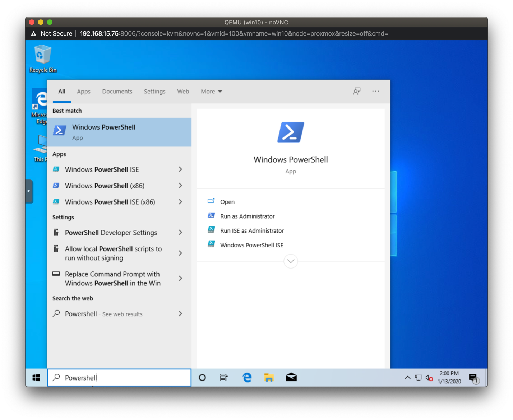Expand arrow for PowerShell ISE (x86)
Screen dimensions: 513x420
[181, 202]
